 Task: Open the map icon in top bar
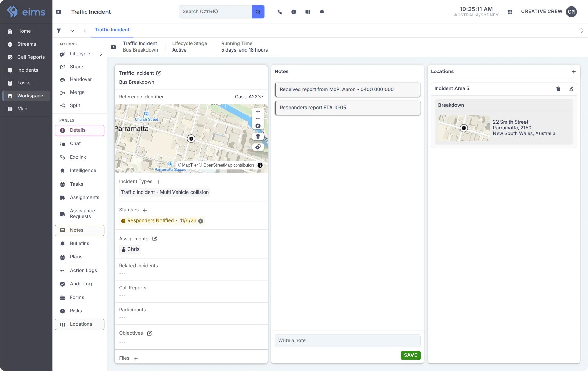point(308,12)
